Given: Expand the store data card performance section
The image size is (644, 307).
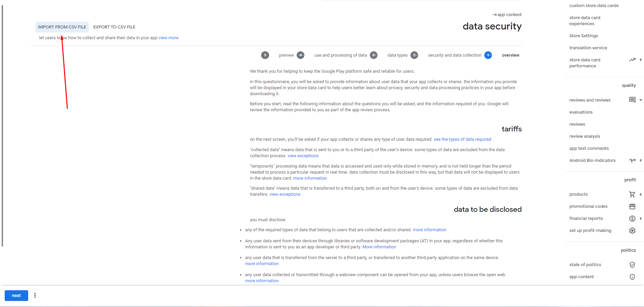Looking at the screenshot, I should tap(641, 60).
